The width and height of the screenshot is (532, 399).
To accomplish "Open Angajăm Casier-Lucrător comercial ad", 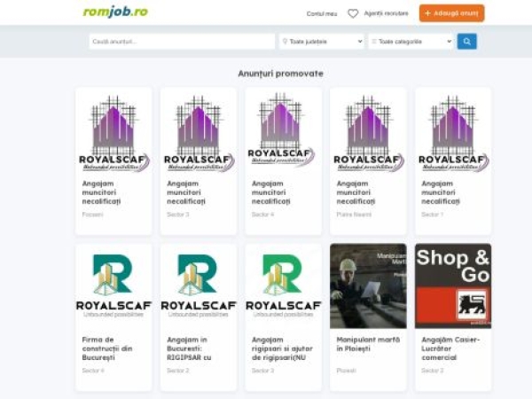I will click(450, 348).
